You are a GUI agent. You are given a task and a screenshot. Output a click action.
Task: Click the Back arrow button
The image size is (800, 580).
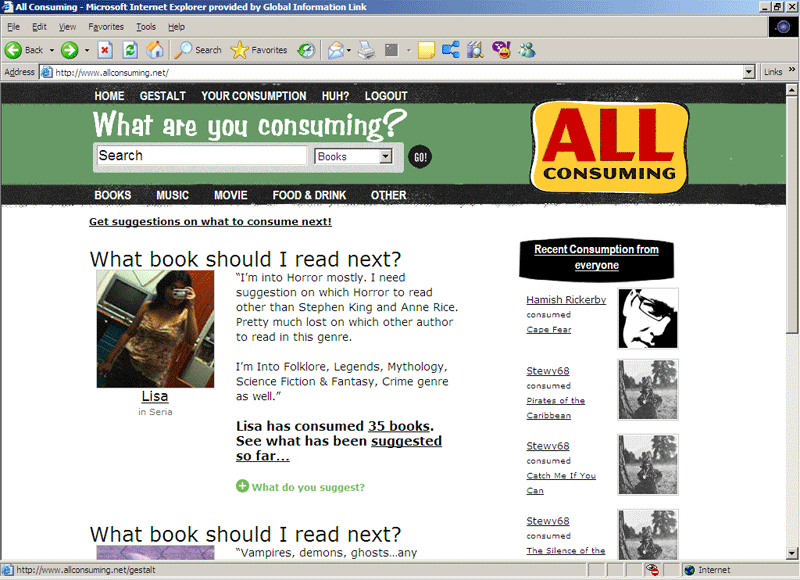click(13, 50)
